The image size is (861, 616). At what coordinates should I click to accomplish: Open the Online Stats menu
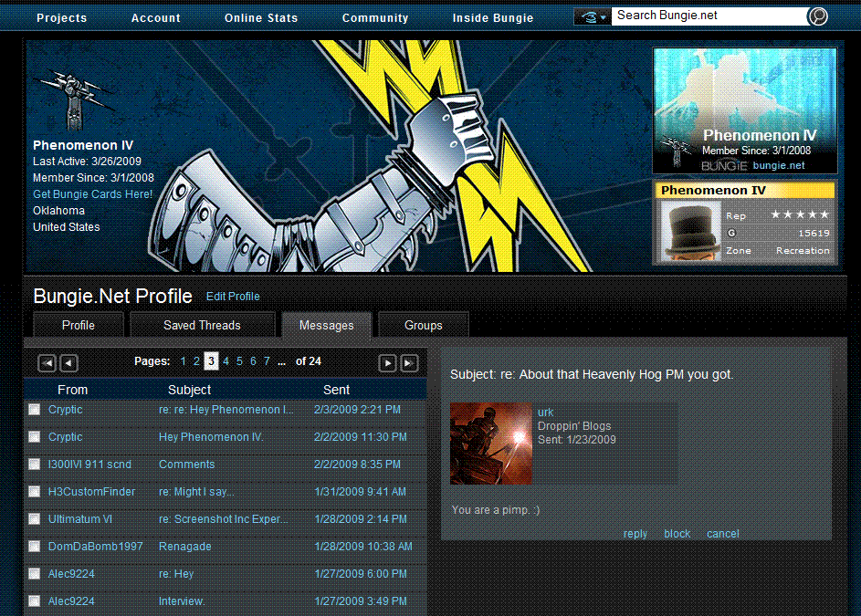click(x=261, y=17)
